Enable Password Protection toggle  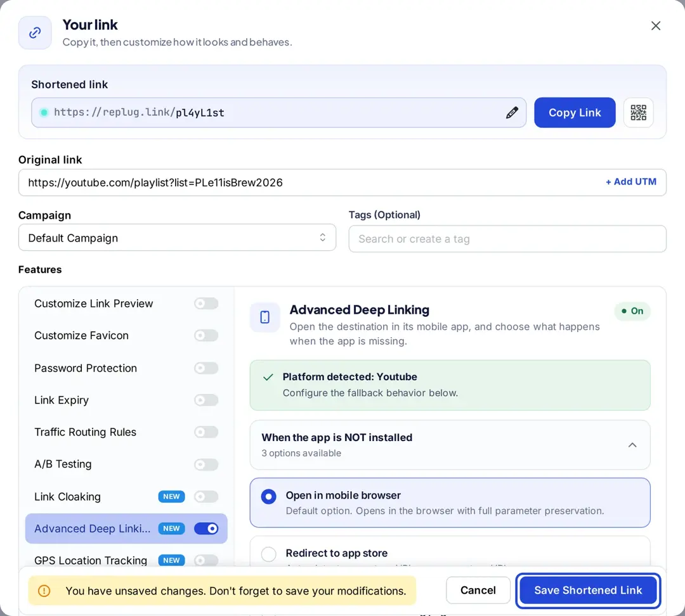[206, 368]
